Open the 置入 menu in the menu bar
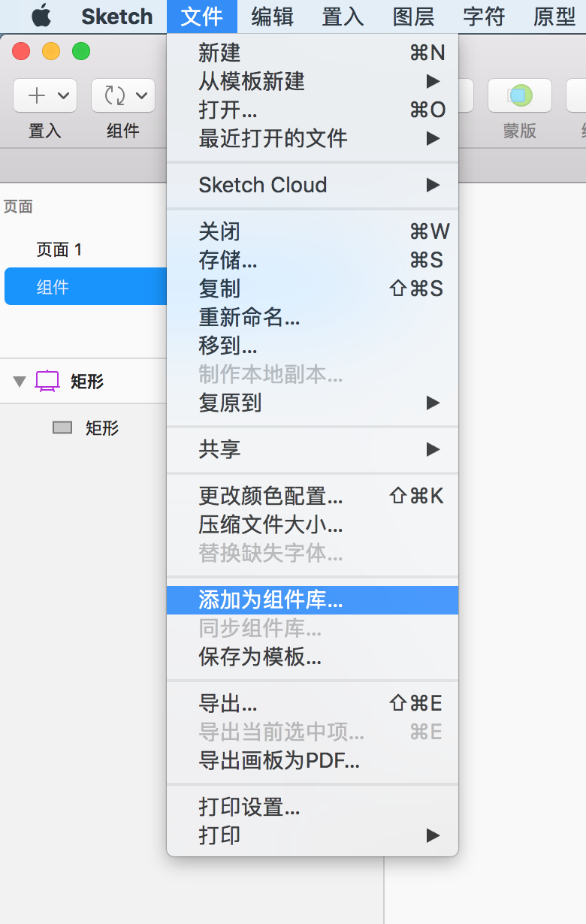 343,16
